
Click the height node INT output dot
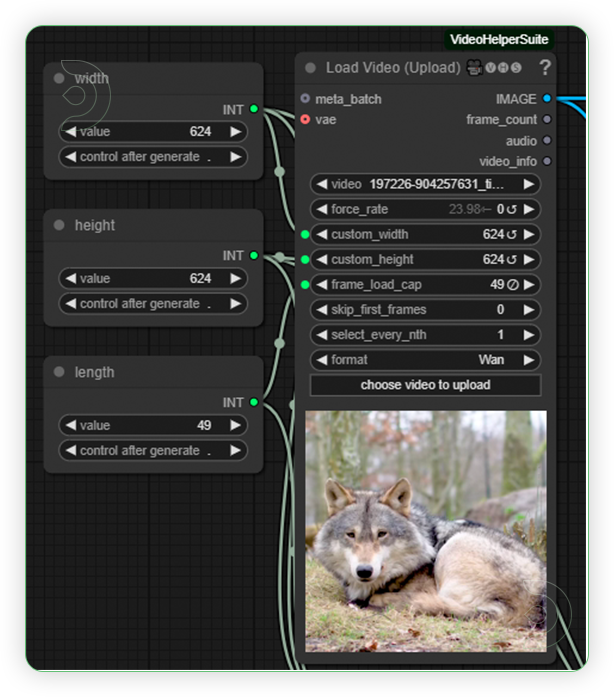point(254,256)
